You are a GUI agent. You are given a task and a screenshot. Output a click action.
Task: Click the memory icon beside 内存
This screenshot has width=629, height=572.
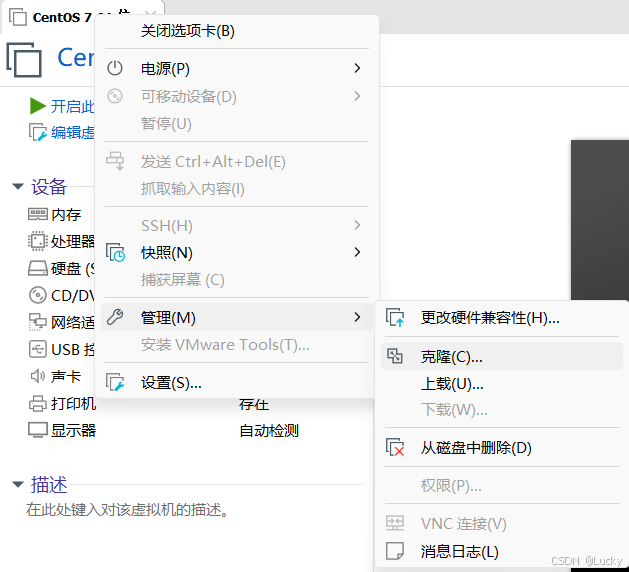[x=38, y=214]
